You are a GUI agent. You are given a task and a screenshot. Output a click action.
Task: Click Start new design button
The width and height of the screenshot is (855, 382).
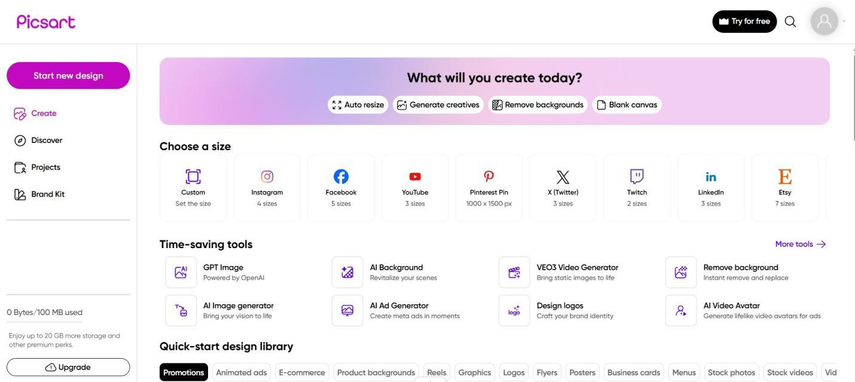pos(68,76)
